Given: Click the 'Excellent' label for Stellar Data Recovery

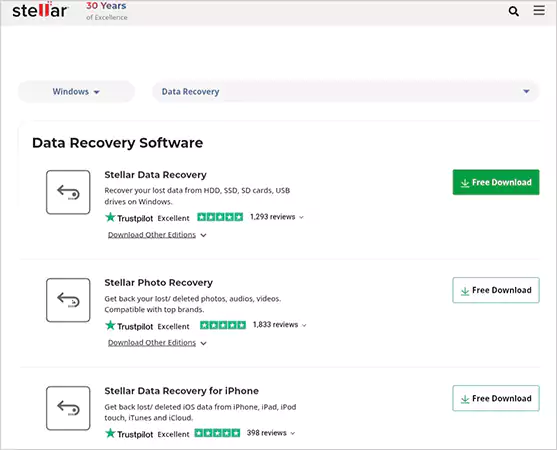Looking at the screenshot, I should (173, 218).
